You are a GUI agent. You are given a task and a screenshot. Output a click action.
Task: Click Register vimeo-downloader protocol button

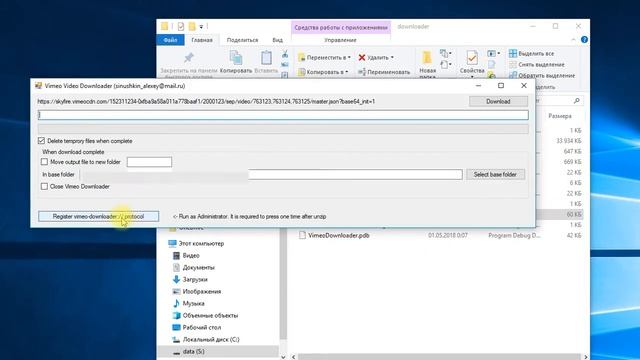pos(98,216)
